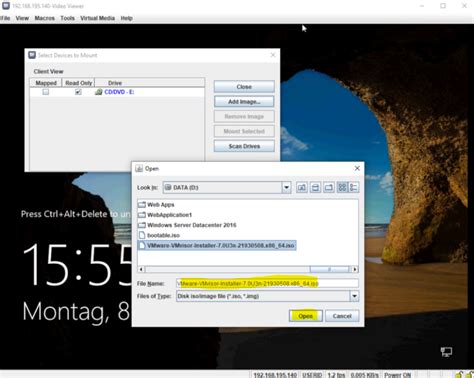Open the Macros menu
Viewport: 474px width, 378px height.
[45, 18]
